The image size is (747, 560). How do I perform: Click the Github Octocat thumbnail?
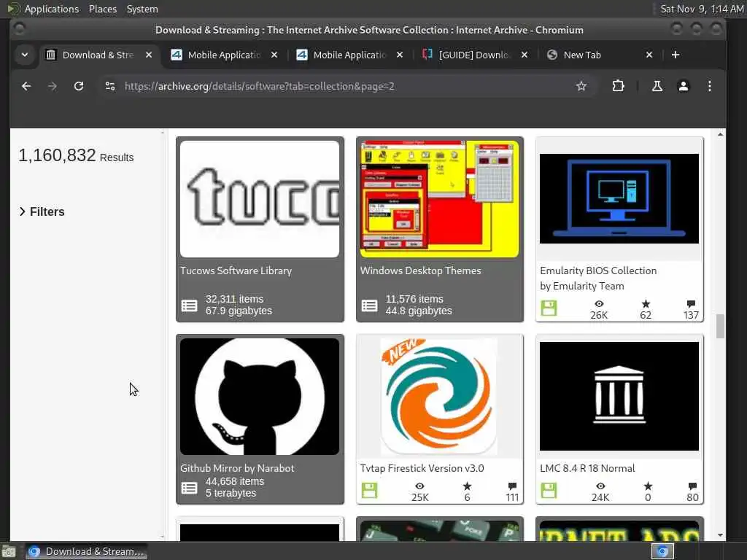(260, 396)
